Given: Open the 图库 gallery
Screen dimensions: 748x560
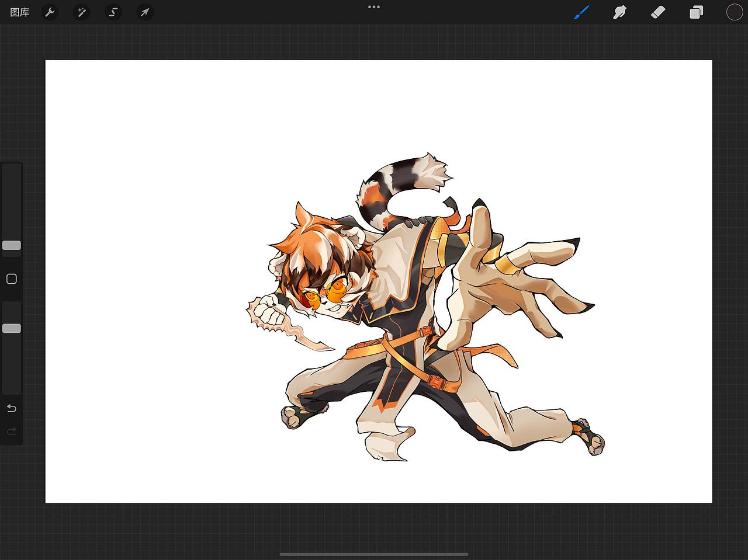Looking at the screenshot, I should [x=20, y=12].
